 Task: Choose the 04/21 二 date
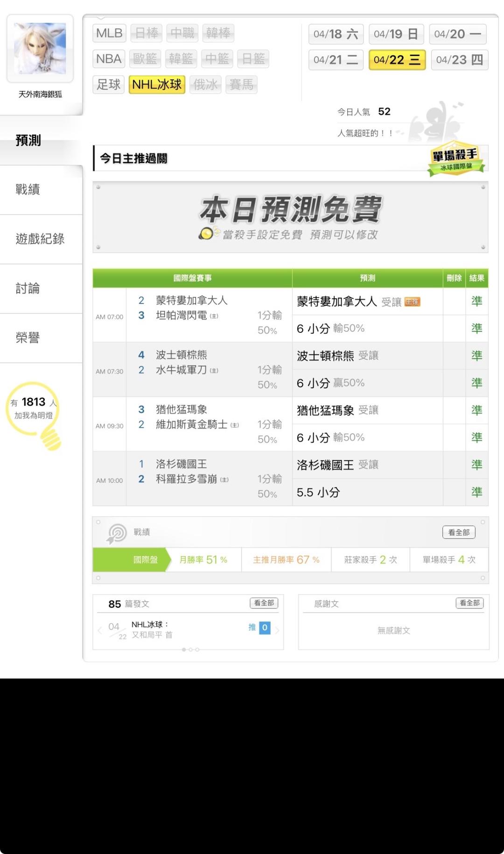(x=336, y=60)
